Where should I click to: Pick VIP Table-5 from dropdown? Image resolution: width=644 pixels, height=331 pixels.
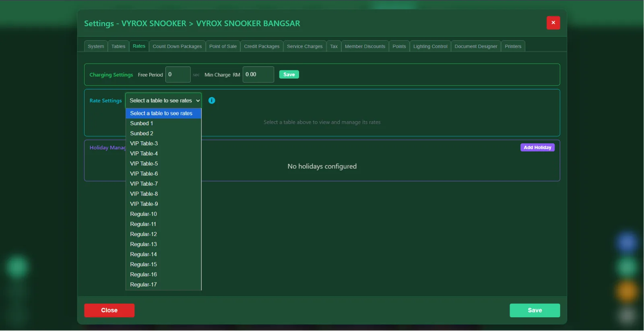point(163,164)
